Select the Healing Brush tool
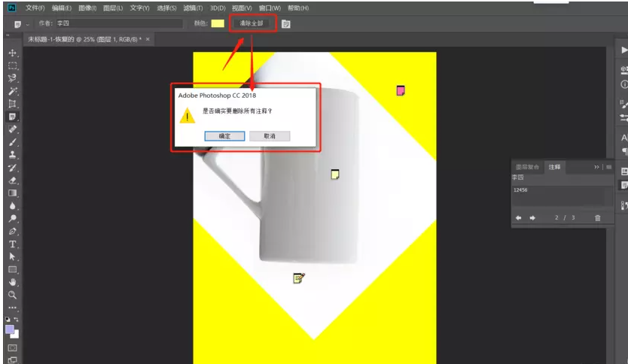Screen dimensions: 628x364 [12, 129]
